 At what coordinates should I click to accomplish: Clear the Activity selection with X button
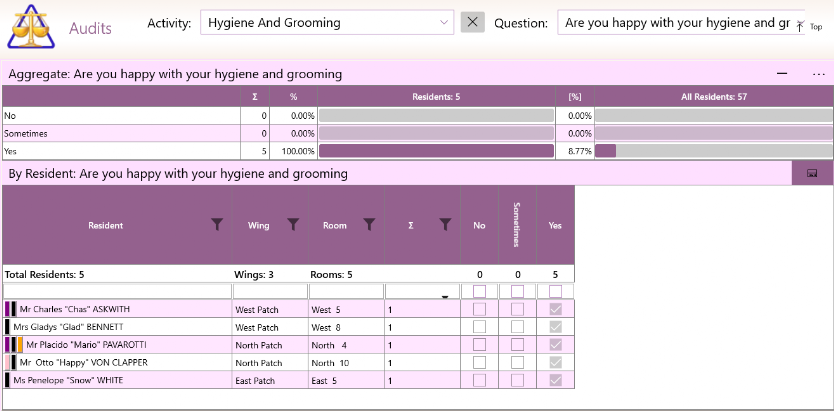tap(472, 22)
